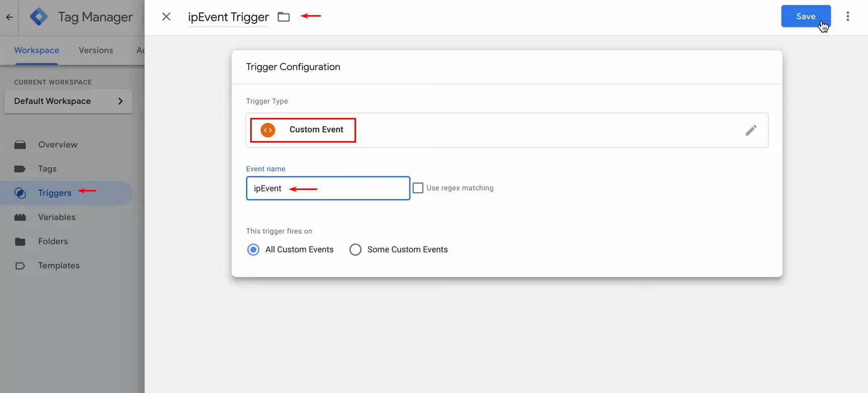Click the Tag Manager title text
This screenshot has height=393, width=868.
pos(96,17)
